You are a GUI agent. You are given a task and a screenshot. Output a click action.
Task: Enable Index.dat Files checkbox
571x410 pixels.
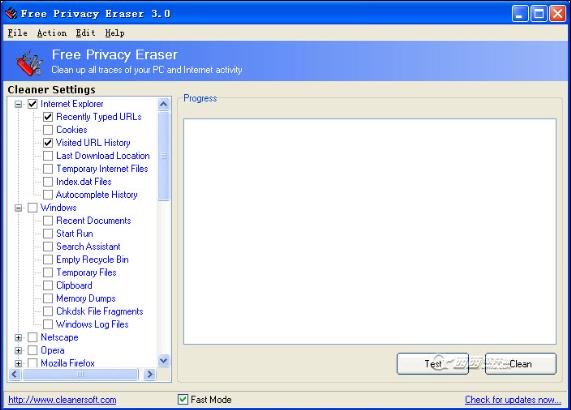pyautogui.click(x=48, y=182)
